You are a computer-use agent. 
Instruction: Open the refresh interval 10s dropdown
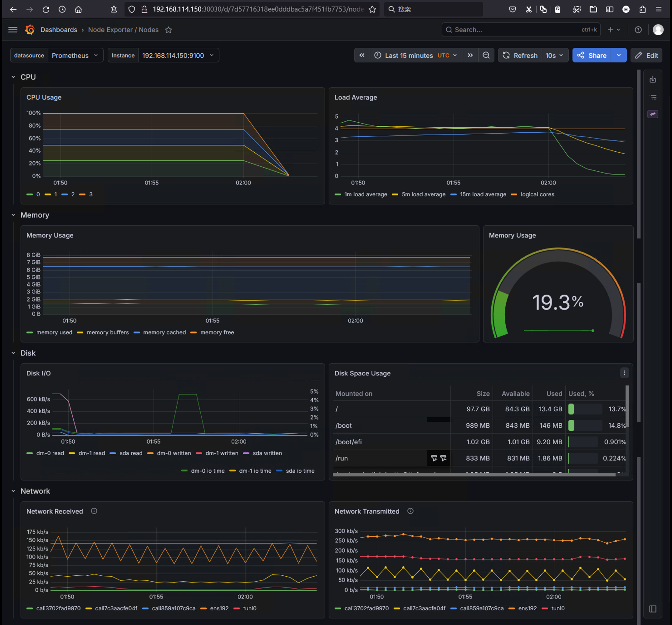point(554,56)
